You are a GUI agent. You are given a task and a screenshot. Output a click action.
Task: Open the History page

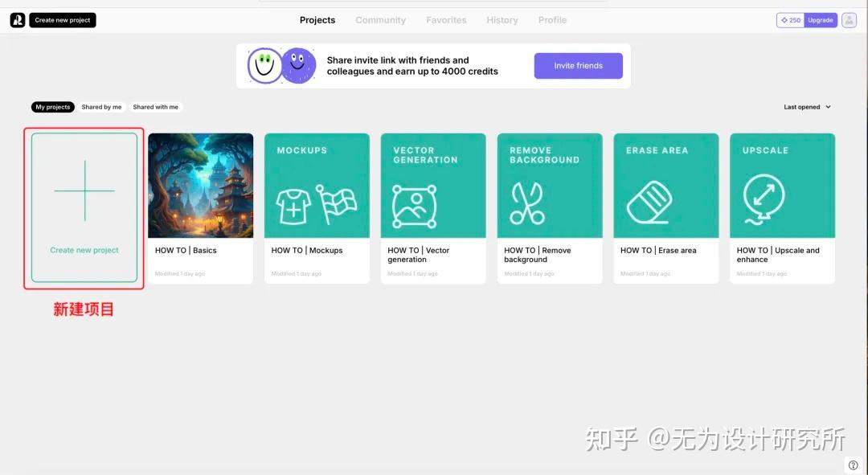502,19
